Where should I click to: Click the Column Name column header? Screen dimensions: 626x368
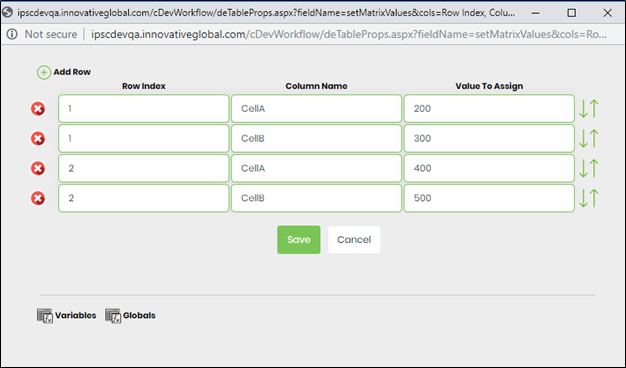pos(316,86)
